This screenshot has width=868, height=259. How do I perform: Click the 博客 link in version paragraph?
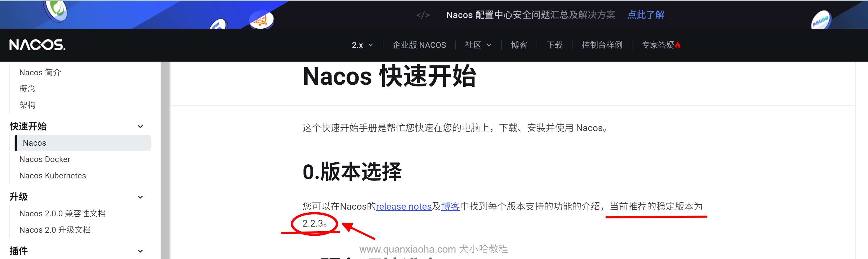click(450, 206)
